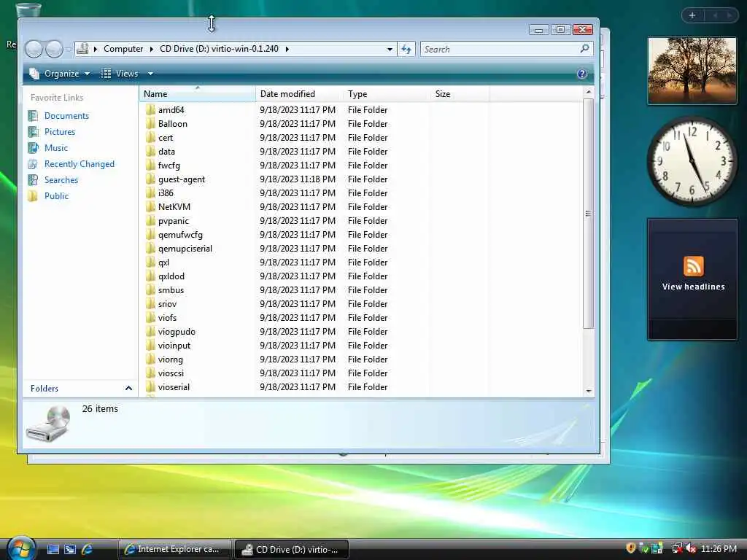This screenshot has height=560, width=747.
Task: Click the Music icon in Favorite Links
Action: [33, 148]
